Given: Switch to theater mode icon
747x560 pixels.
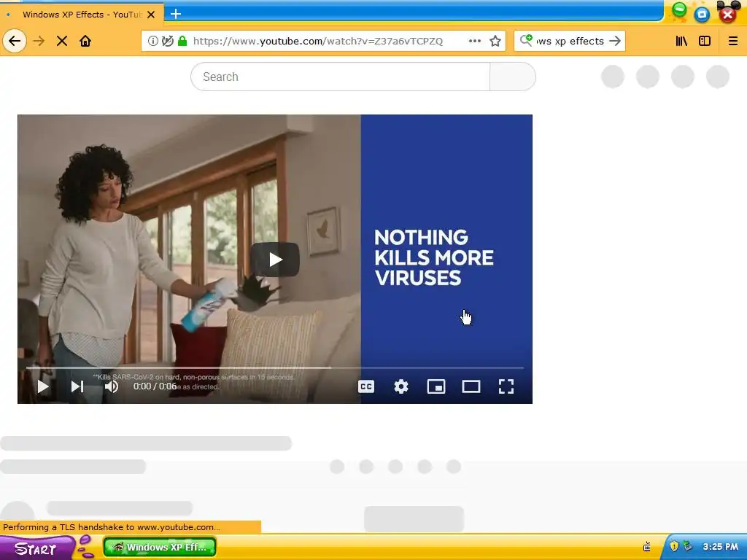Looking at the screenshot, I should [x=471, y=386].
